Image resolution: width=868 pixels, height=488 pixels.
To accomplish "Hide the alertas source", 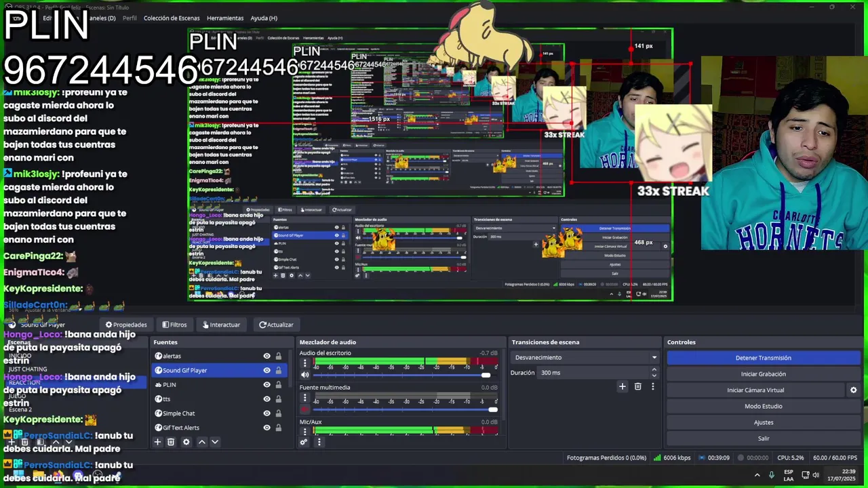I will tap(267, 356).
